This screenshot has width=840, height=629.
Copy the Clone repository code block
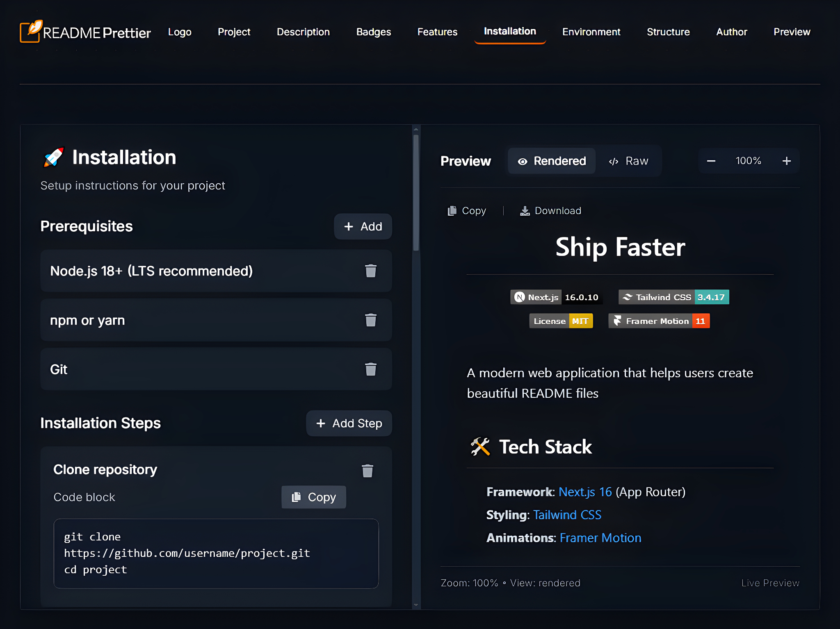[x=314, y=497]
